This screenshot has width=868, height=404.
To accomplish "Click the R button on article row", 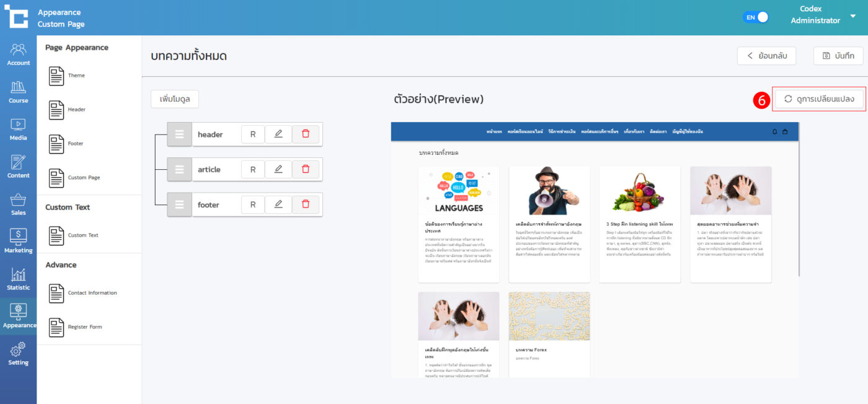I will coord(252,169).
